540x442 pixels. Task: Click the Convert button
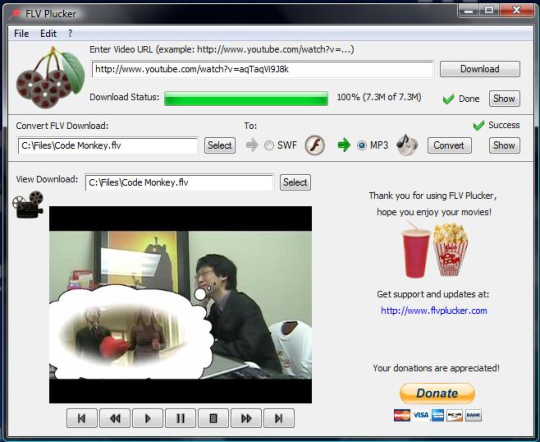click(x=449, y=145)
